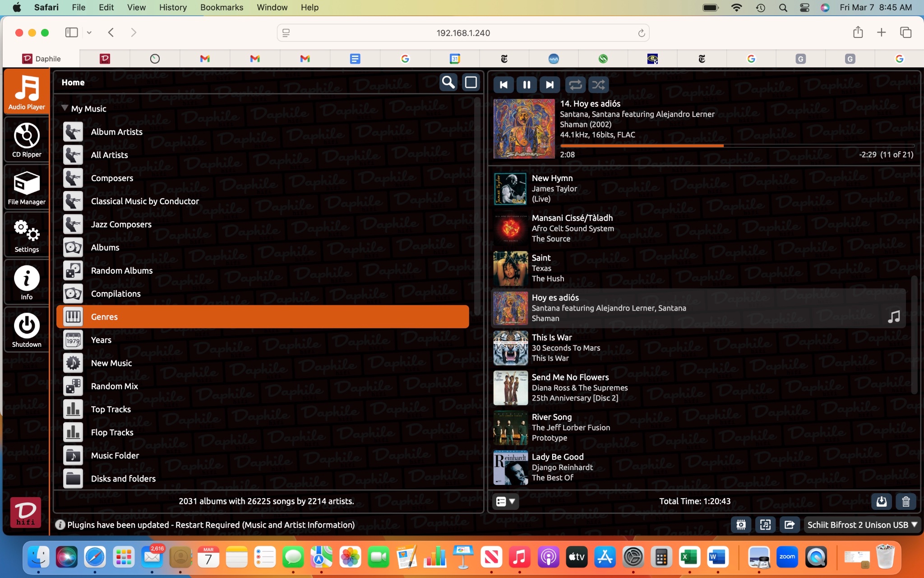This screenshot has width=924, height=578.
Task: Open the Bookmarks menu
Action: coord(222,7)
